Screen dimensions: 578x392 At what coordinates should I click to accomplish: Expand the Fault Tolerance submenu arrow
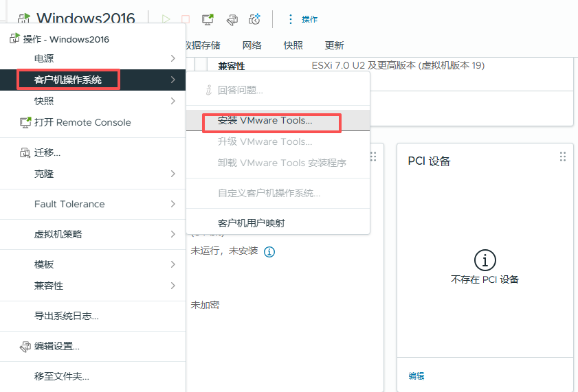[173, 204]
